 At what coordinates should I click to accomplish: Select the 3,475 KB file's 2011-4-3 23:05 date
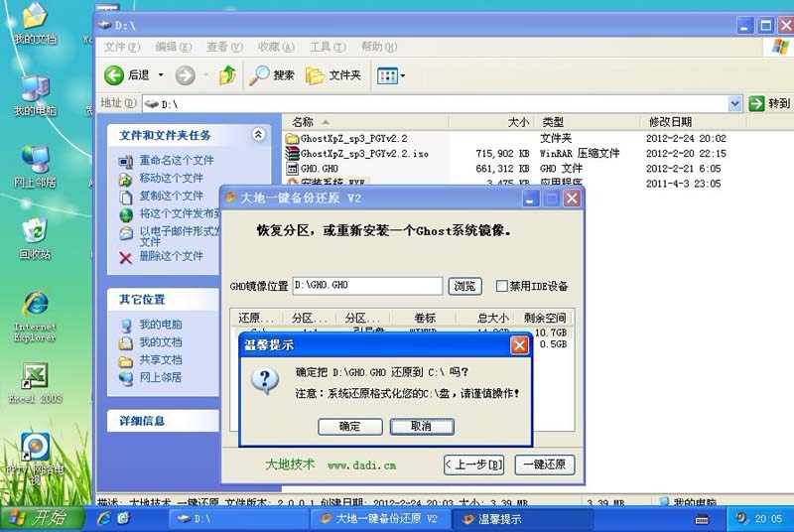[x=683, y=184]
